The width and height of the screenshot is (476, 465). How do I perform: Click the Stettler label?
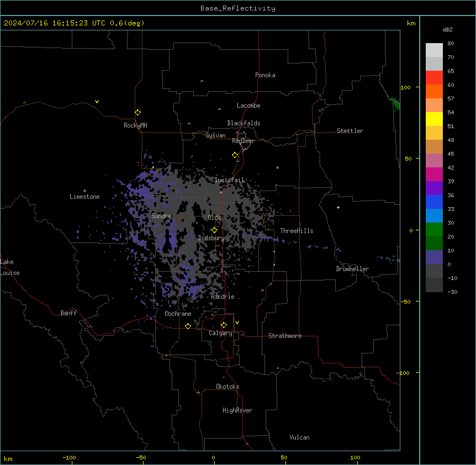350,131
